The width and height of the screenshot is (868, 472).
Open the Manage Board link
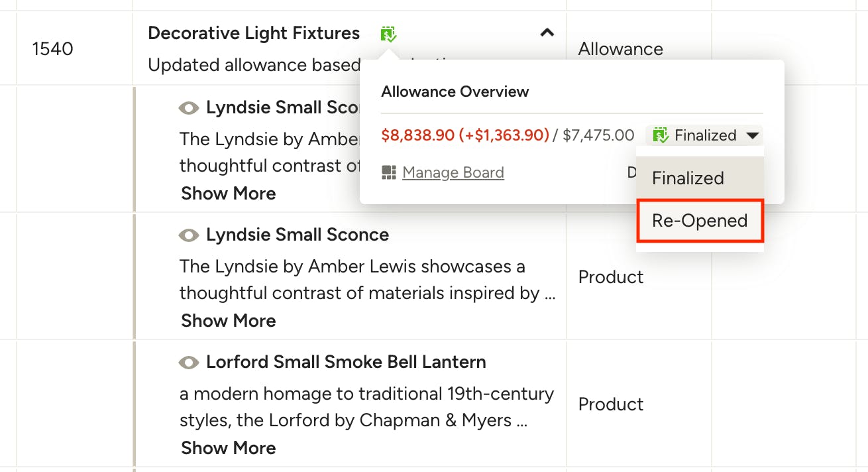pyautogui.click(x=453, y=173)
